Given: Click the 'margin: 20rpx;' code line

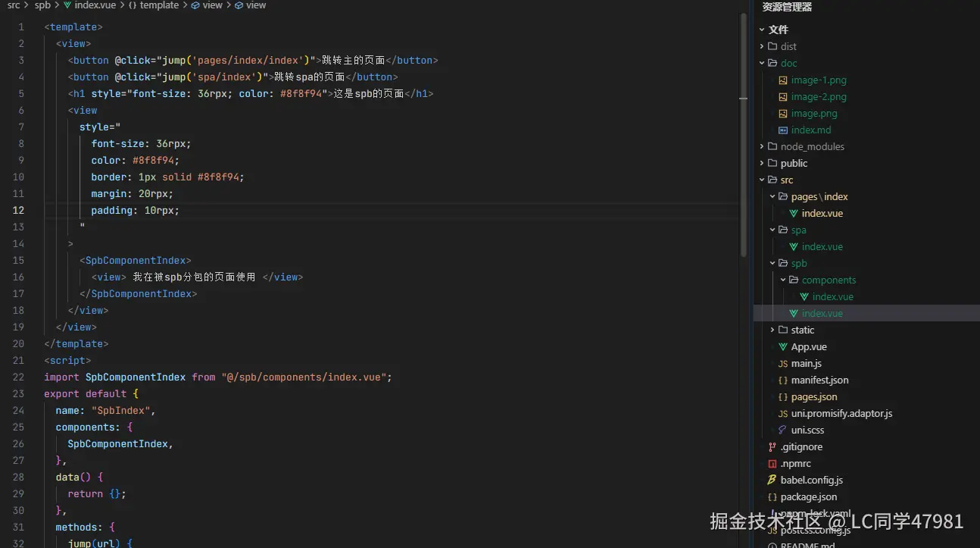Looking at the screenshot, I should click(133, 193).
